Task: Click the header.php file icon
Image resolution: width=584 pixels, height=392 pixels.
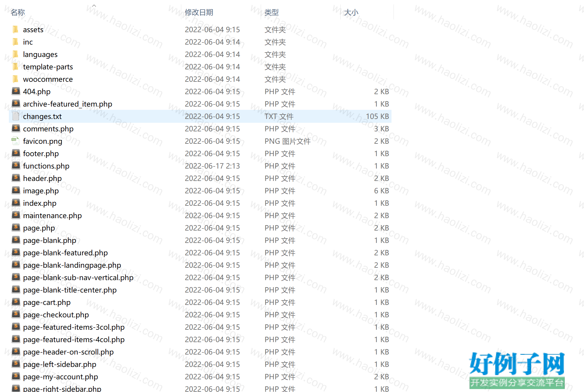Action: tap(16, 178)
